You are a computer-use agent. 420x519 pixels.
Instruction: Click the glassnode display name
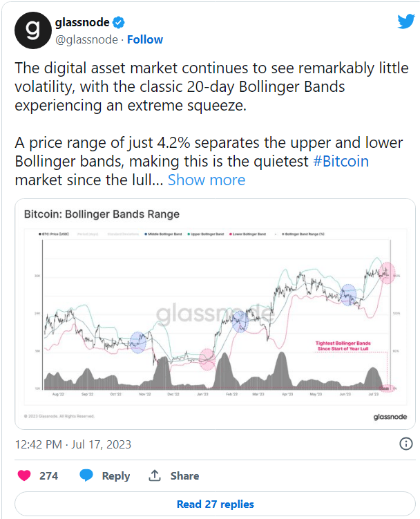(x=82, y=22)
